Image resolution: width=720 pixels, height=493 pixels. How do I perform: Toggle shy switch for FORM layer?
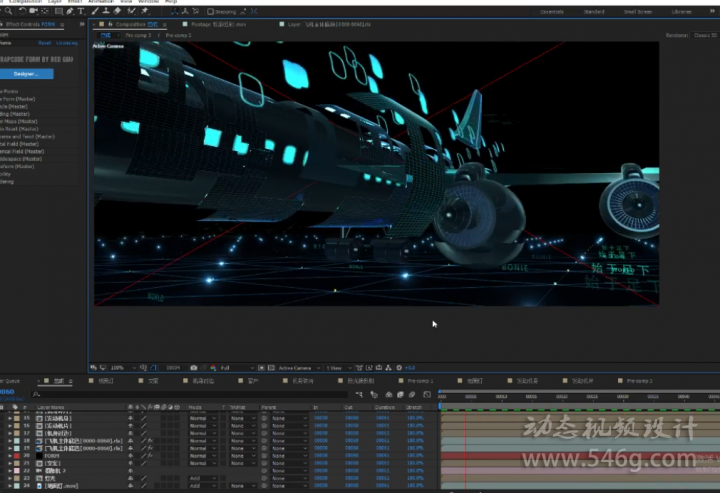(130, 456)
